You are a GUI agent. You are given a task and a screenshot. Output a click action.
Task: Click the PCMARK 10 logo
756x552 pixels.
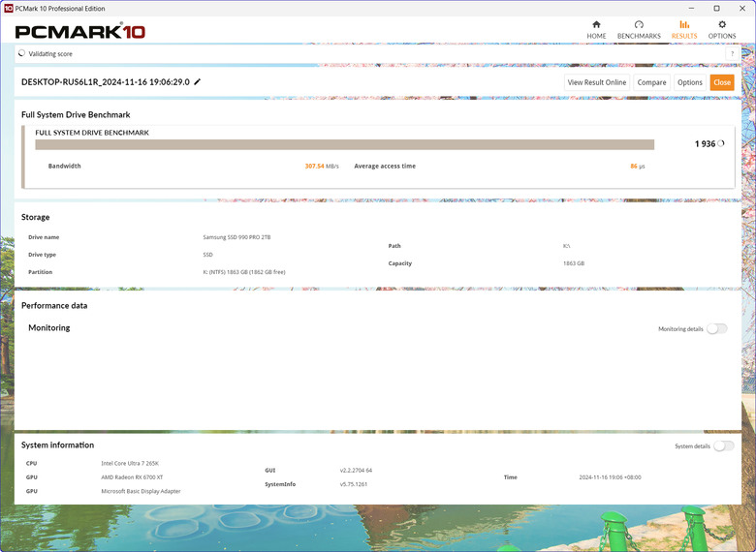click(x=80, y=31)
